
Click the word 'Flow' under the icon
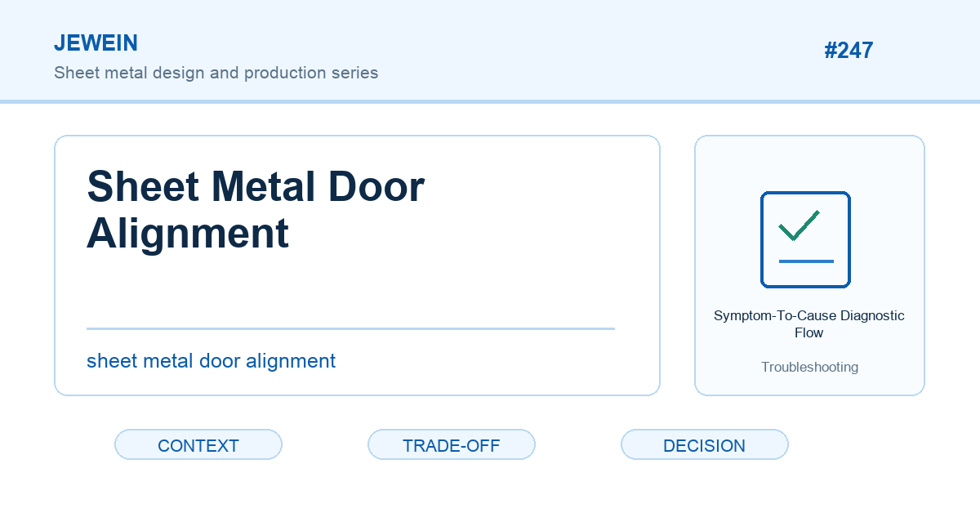coord(809,332)
